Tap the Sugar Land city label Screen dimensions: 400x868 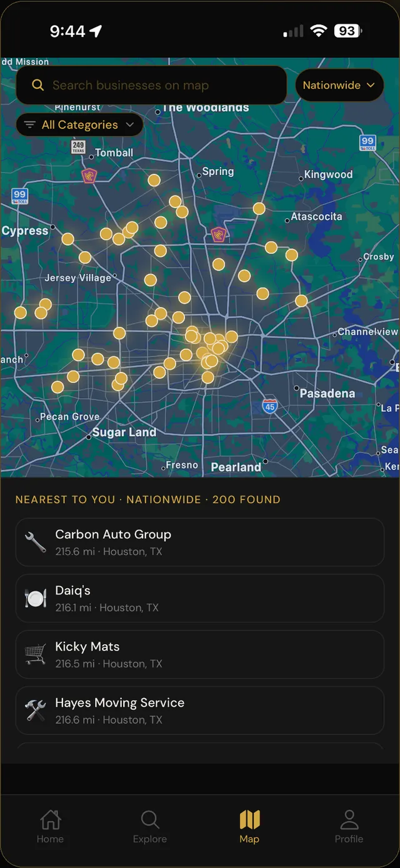[124, 432]
